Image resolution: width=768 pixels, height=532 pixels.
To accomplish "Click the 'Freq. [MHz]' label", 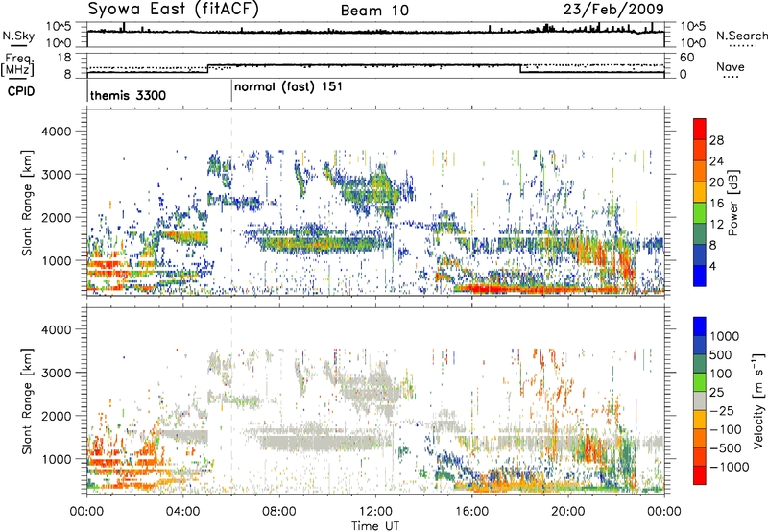I will 17,65.
